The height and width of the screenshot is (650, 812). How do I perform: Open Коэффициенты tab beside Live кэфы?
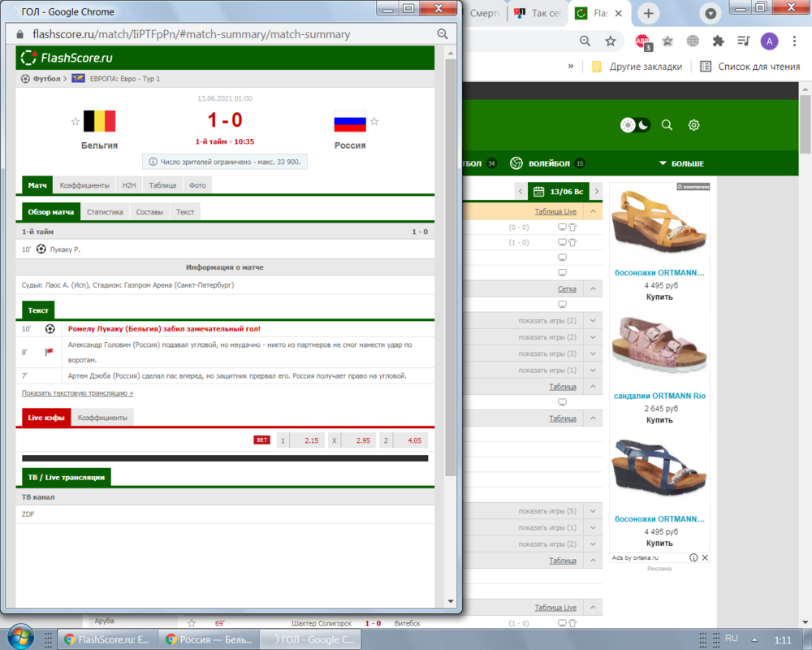tap(102, 418)
